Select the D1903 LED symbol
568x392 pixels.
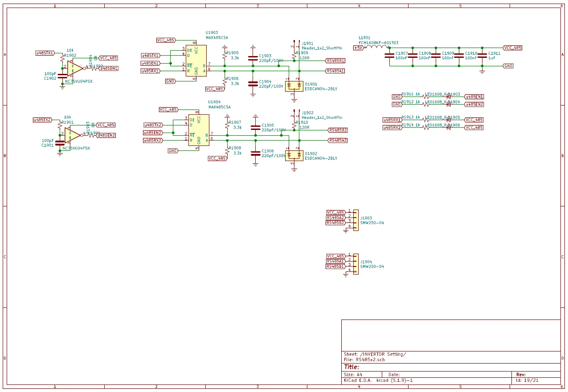(449, 97)
